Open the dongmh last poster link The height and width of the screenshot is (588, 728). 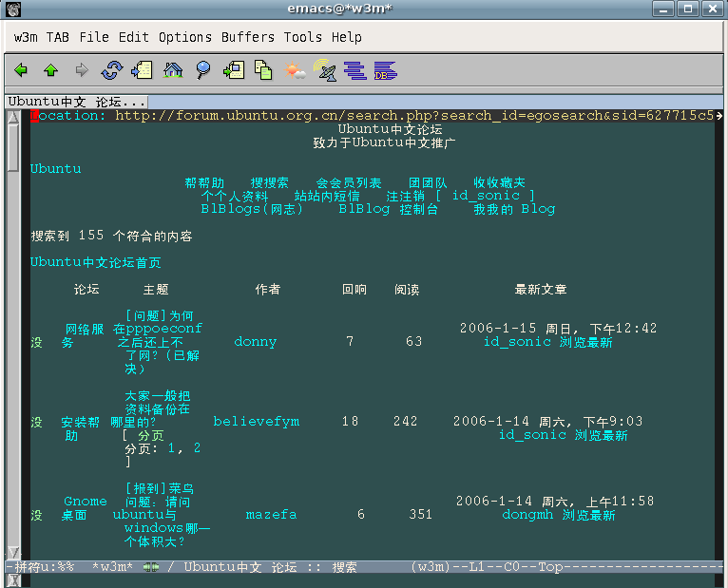tap(527, 515)
